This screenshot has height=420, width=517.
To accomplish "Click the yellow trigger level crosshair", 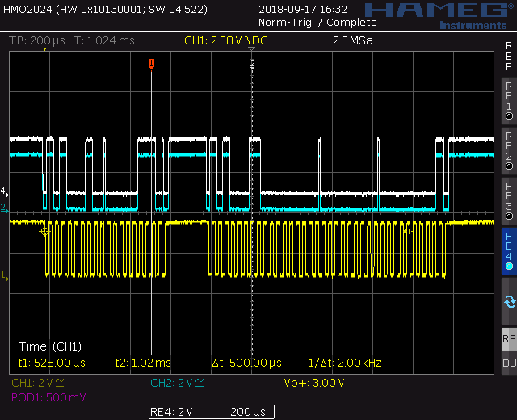I will click(x=44, y=232).
